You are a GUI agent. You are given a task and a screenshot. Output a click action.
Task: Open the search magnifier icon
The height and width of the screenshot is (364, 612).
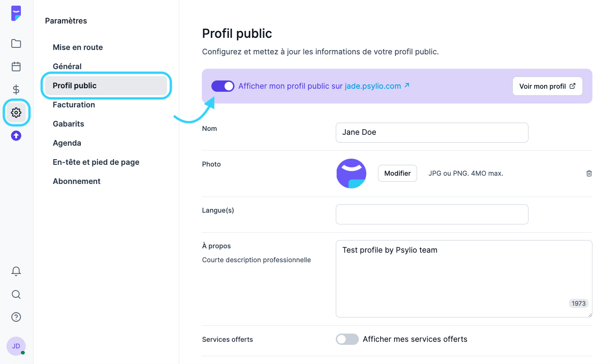pyautogui.click(x=16, y=294)
